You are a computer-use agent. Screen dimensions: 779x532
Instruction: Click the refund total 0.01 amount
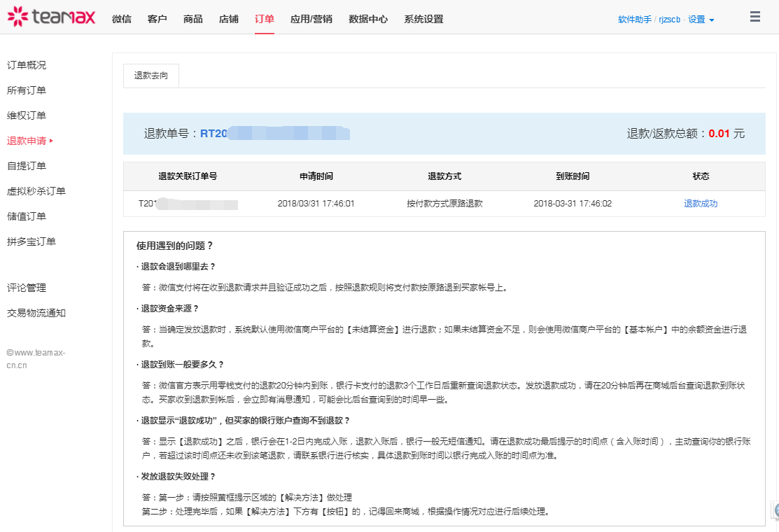point(719,133)
